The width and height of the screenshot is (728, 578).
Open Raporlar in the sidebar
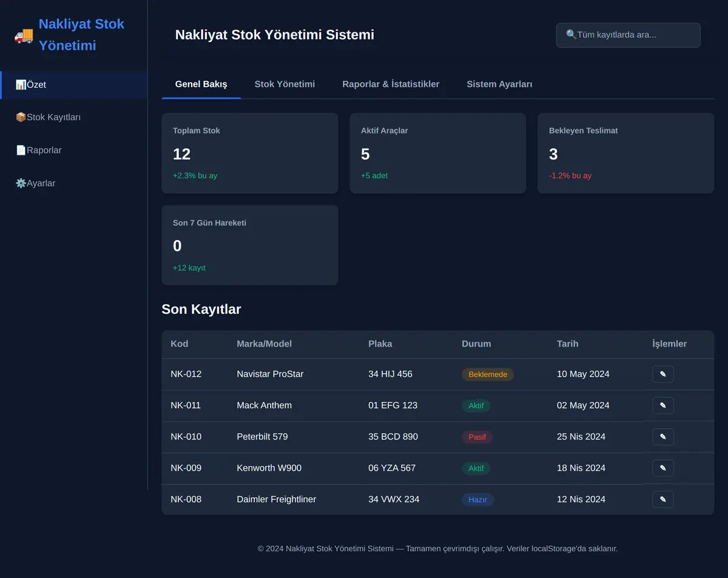(74, 150)
